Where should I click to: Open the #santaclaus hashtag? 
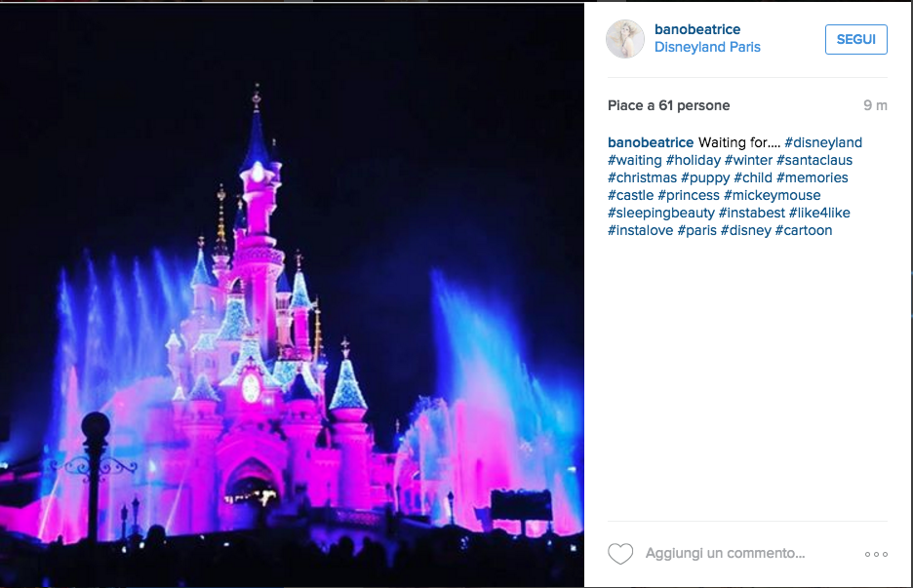tap(814, 160)
